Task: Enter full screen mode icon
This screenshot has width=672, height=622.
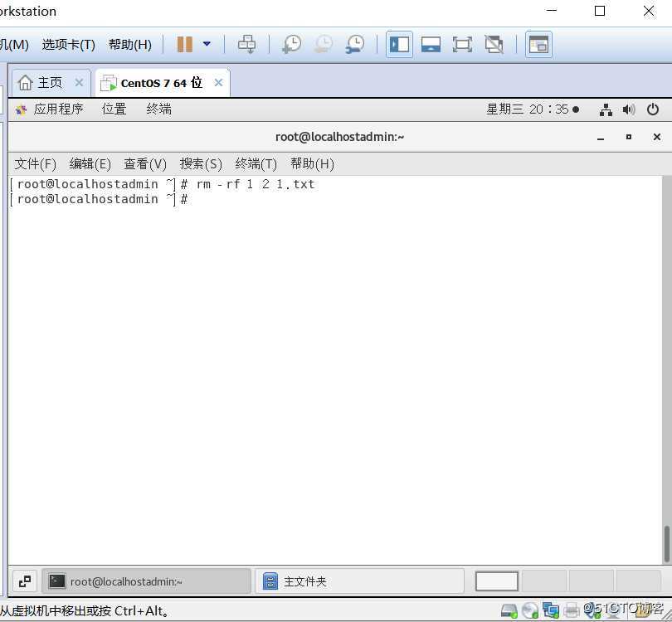Action: [462, 44]
